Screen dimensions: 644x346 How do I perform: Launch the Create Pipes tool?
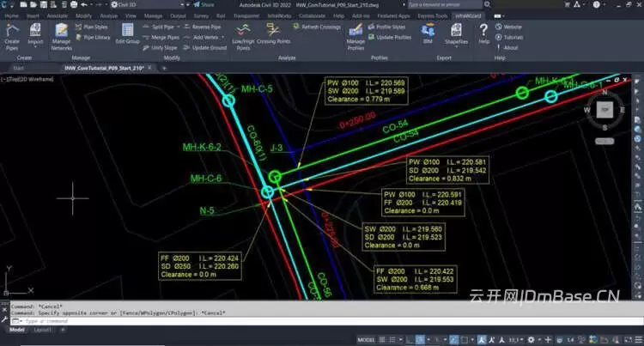click(11, 36)
